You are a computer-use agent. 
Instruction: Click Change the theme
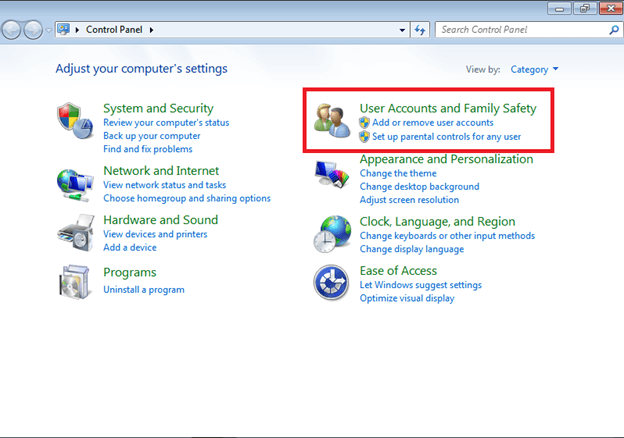click(398, 173)
